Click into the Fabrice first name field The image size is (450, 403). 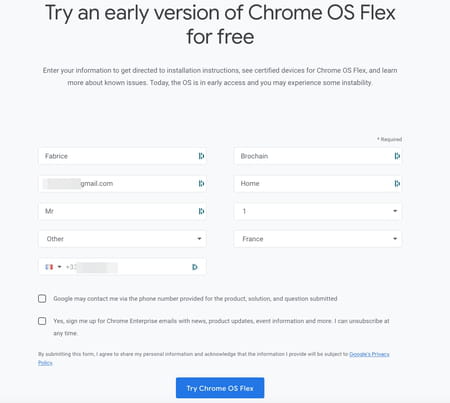[122, 156]
